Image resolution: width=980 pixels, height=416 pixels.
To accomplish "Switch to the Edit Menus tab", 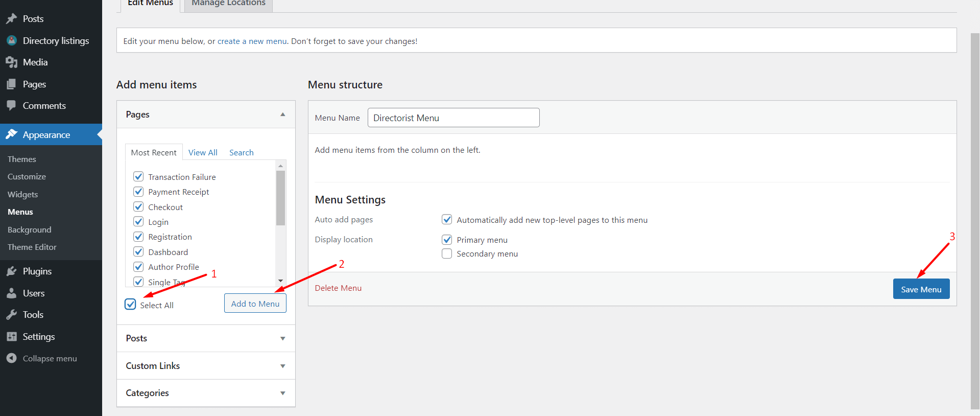I will [x=150, y=4].
